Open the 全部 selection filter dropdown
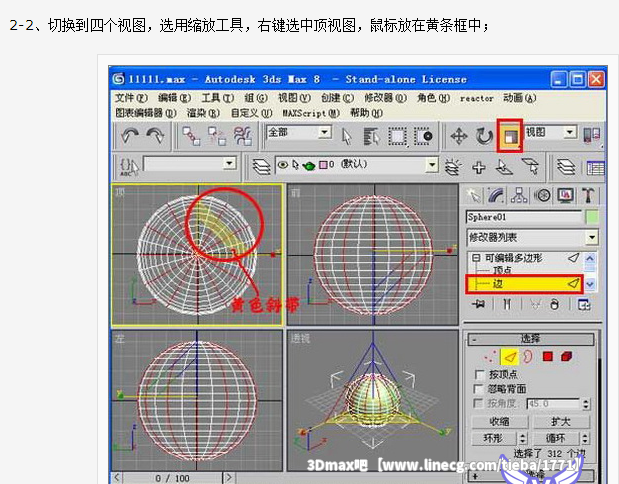Image resolution: width=619 pixels, height=484 pixels. [325, 132]
